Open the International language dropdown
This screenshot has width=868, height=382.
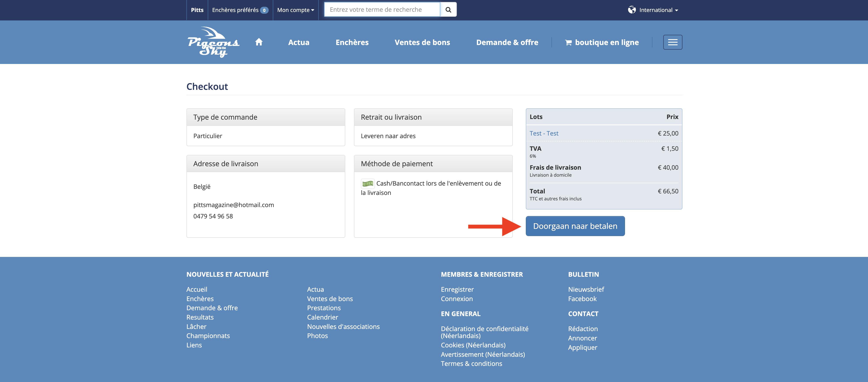click(659, 10)
